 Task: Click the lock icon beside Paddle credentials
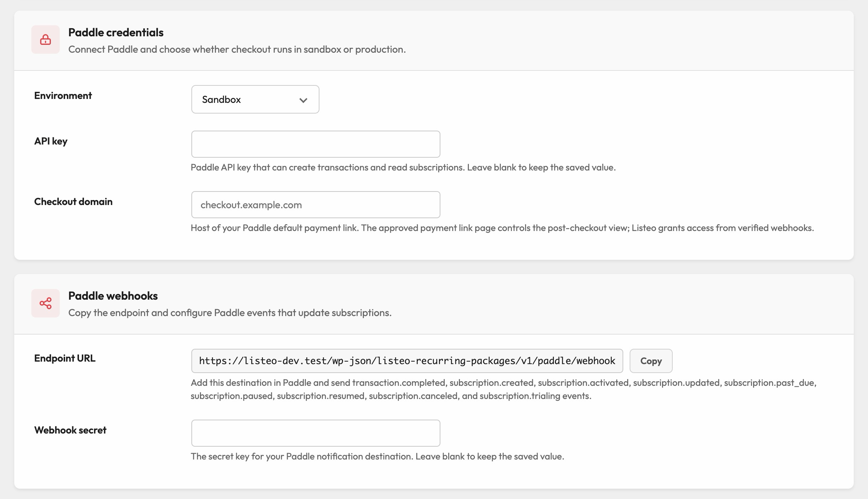(46, 40)
